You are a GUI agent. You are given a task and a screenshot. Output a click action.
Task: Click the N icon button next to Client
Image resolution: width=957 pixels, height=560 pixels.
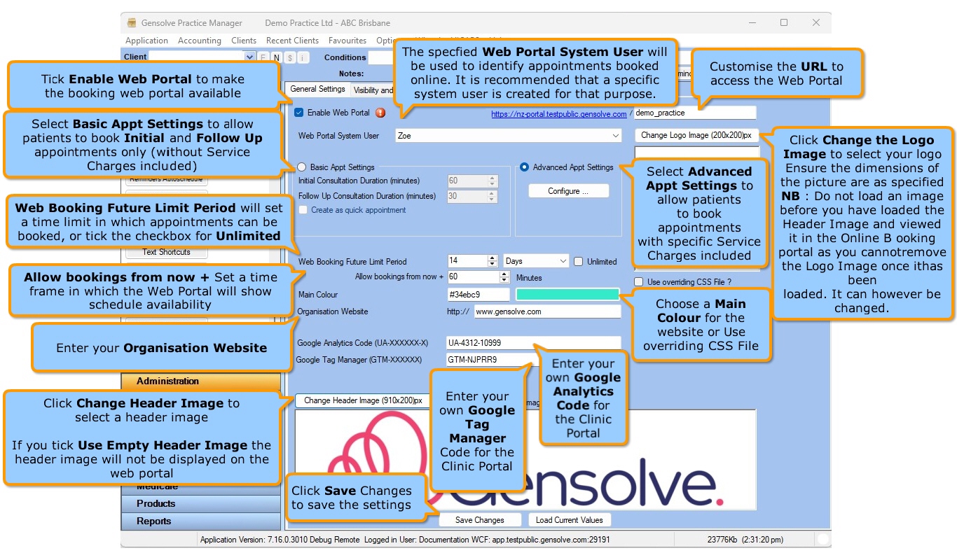(276, 57)
